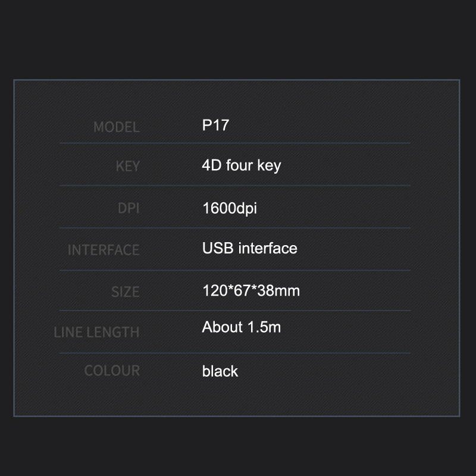Click the divider line under the MODEL row
The height and width of the screenshot is (476, 476).
click(x=235, y=143)
